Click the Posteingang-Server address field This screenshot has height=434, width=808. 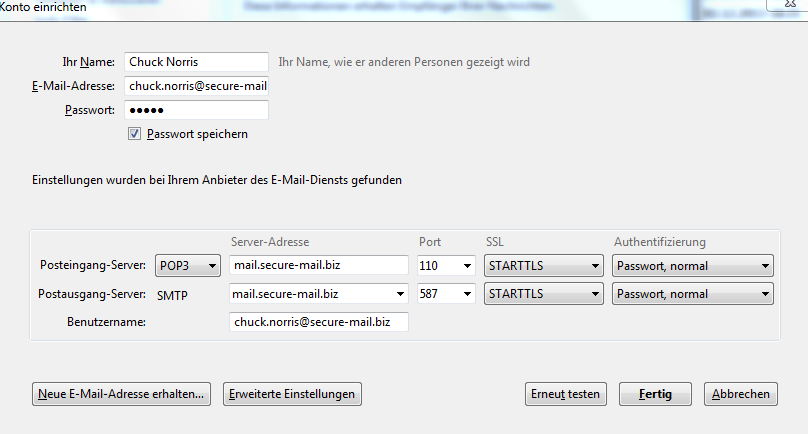318,266
